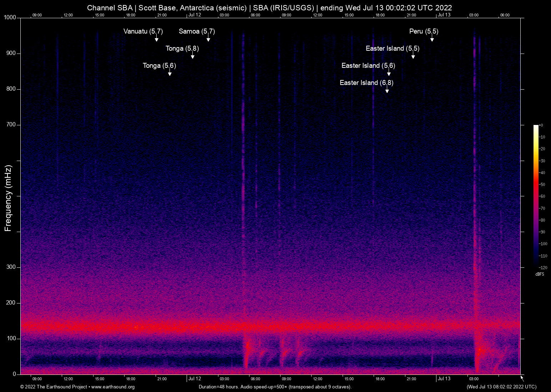Click the arrow under Easter Island (5.6)
This screenshot has height=392, width=551.
389,73
